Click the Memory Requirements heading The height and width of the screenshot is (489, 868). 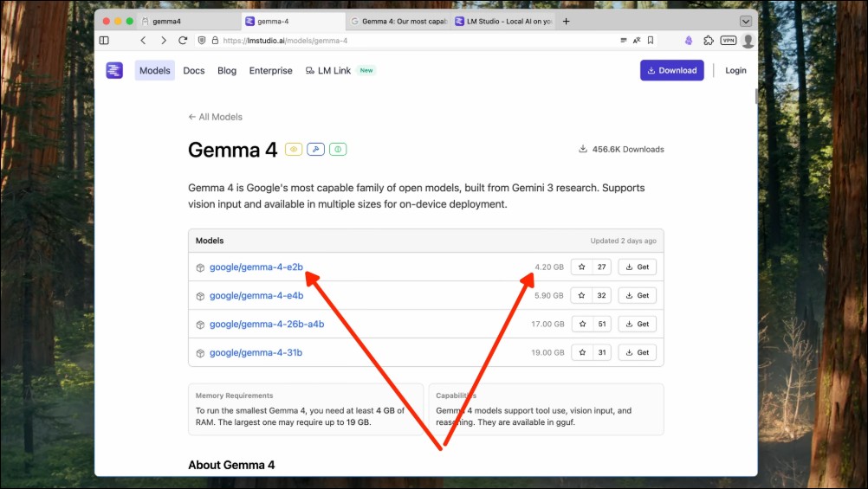(234, 396)
